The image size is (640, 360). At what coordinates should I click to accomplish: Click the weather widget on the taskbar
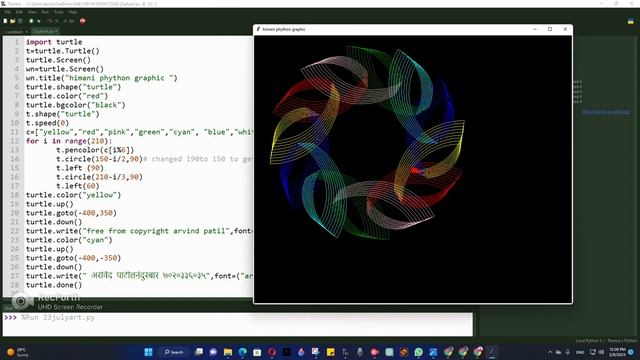coord(18,352)
